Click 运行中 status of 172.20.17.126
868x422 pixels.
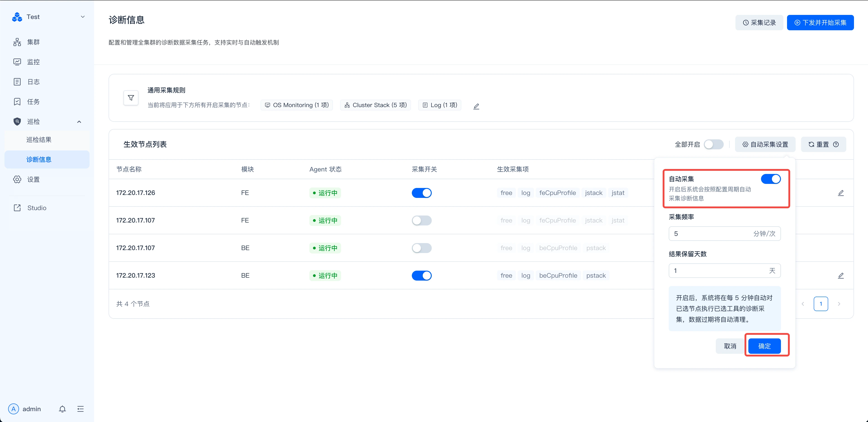(x=325, y=193)
